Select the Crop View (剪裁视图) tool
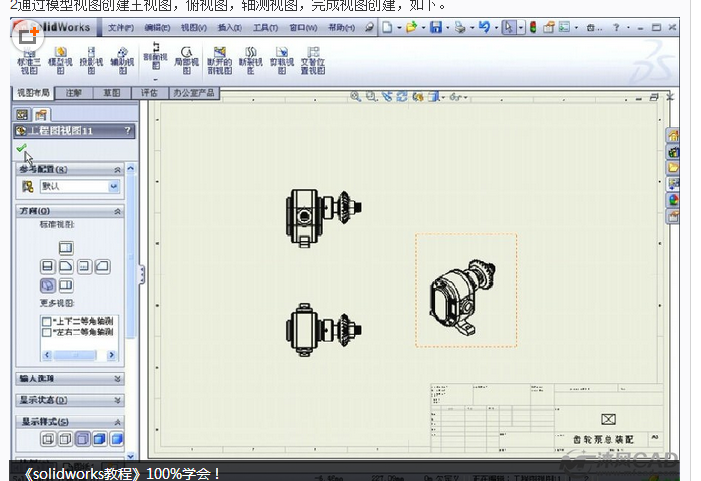Image resolution: width=701 pixels, height=481 pixels. [282, 60]
